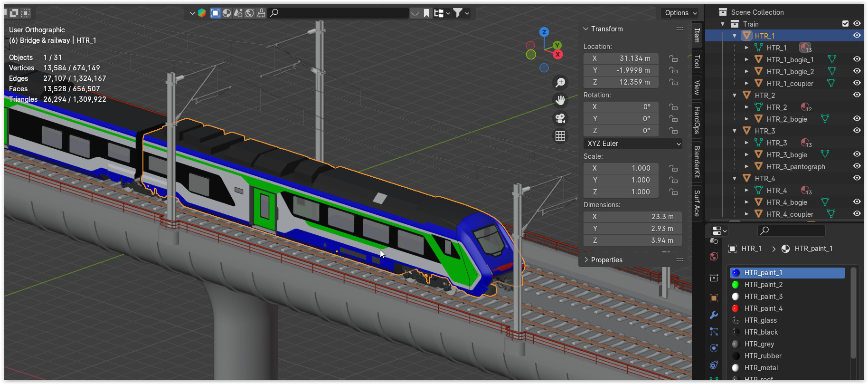
Task: Collapse the selected HTR_1 parent object
Action: click(735, 36)
